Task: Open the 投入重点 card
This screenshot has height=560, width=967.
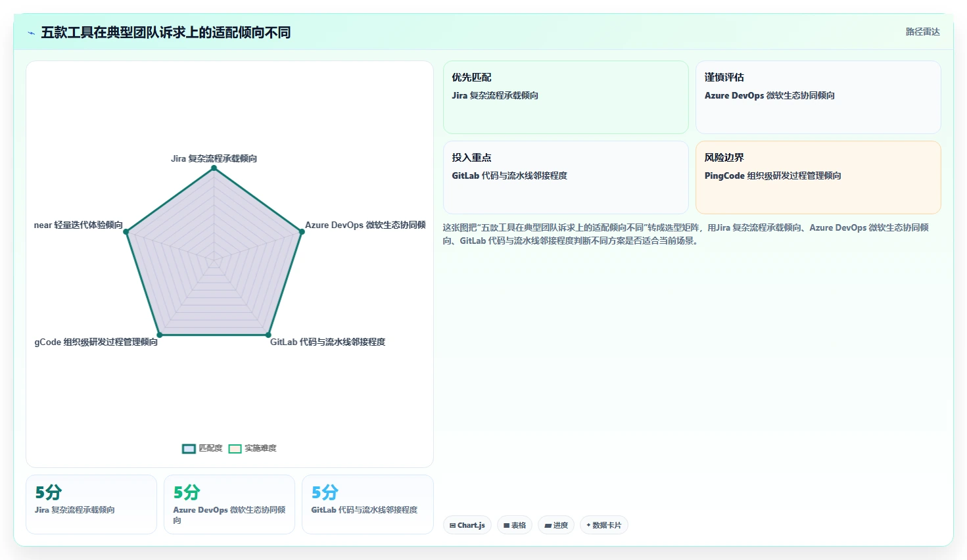Action: coord(565,177)
